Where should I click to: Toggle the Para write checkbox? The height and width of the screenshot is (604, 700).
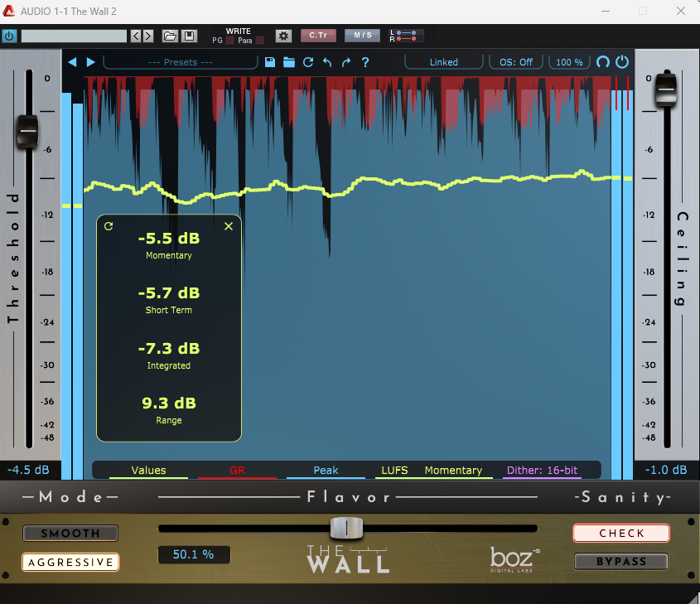259,41
